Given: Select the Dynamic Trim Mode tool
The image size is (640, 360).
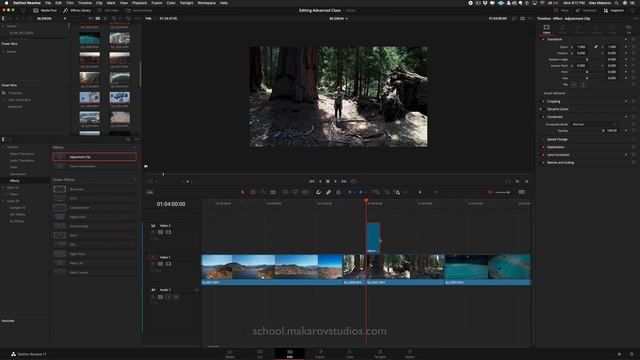Looking at the screenshot, I should 263,192.
